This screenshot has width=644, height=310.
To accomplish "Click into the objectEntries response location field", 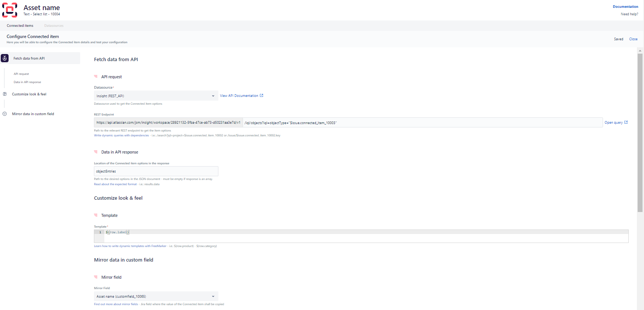I will [x=156, y=171].
